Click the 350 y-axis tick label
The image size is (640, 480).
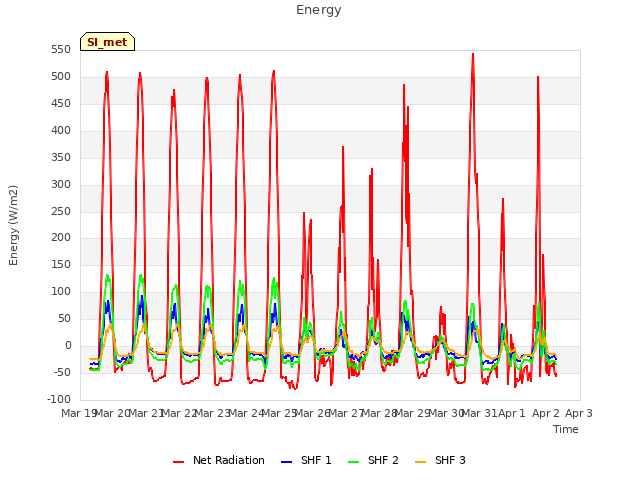click(x=61, y=158)
